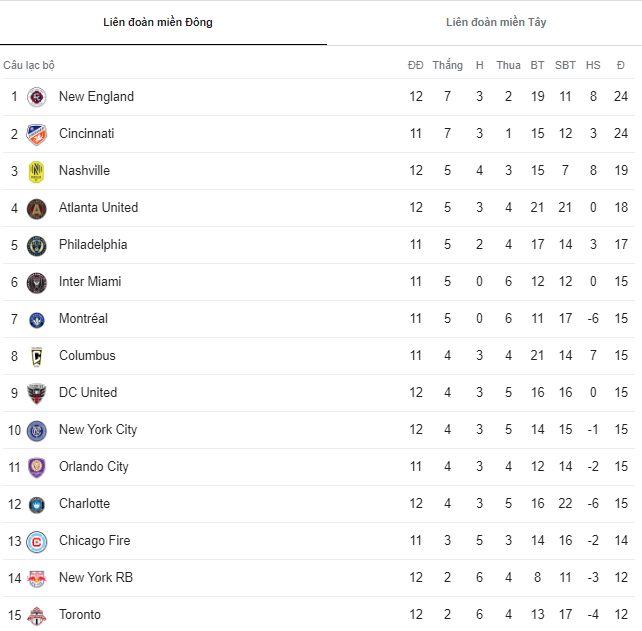This screenshot has width=642, height=631.
Task: Click the Thắng column header
Action: [447, 65]
